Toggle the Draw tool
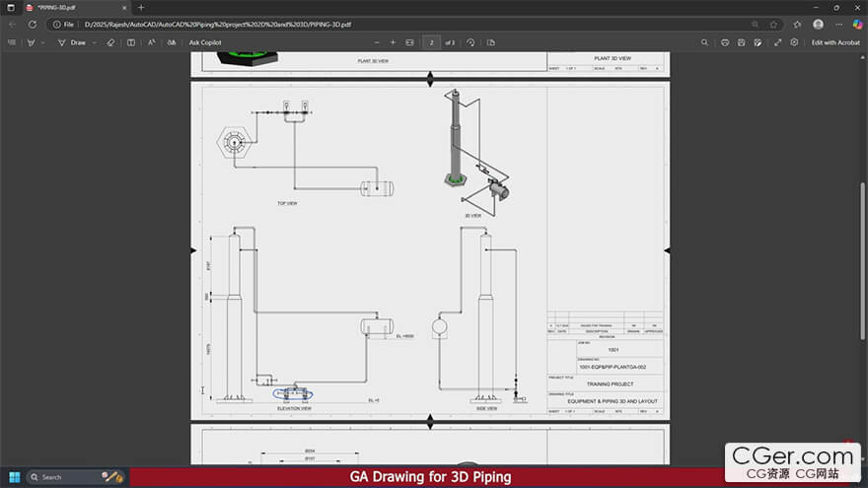 [72, 42]
